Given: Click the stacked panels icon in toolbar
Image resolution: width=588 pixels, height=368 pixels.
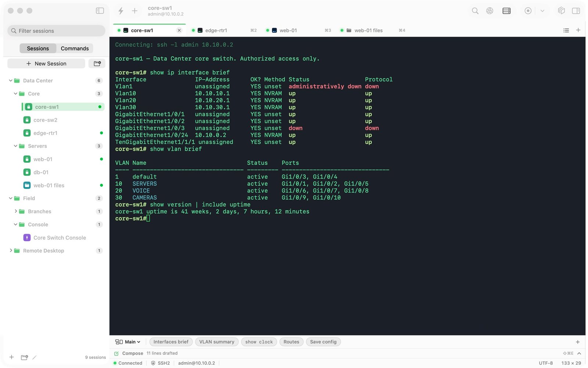Looking at the screenshot, I should pyautogui.click(x=561, y=11).
